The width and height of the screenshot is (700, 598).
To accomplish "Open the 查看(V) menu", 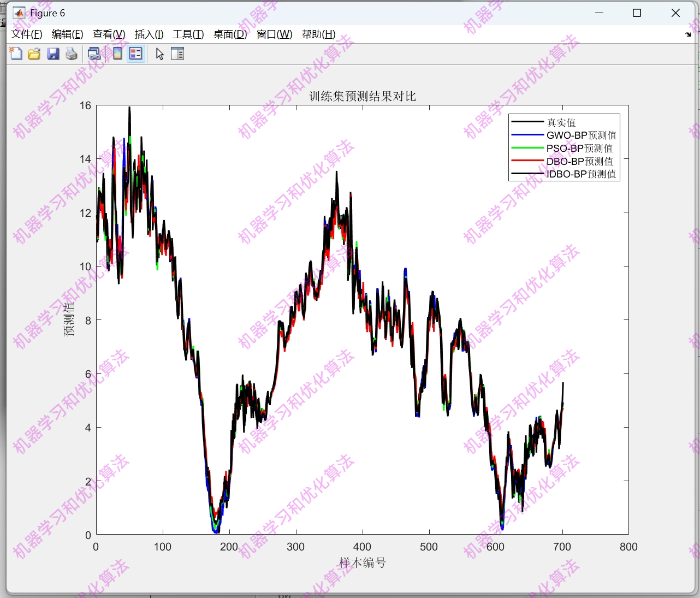I will [109, 34].
